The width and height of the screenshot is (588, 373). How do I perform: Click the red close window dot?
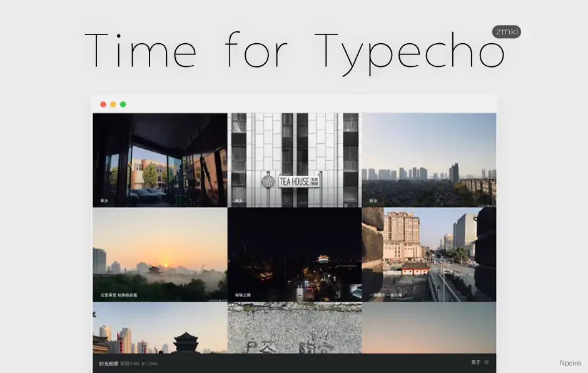coord(103,105)
